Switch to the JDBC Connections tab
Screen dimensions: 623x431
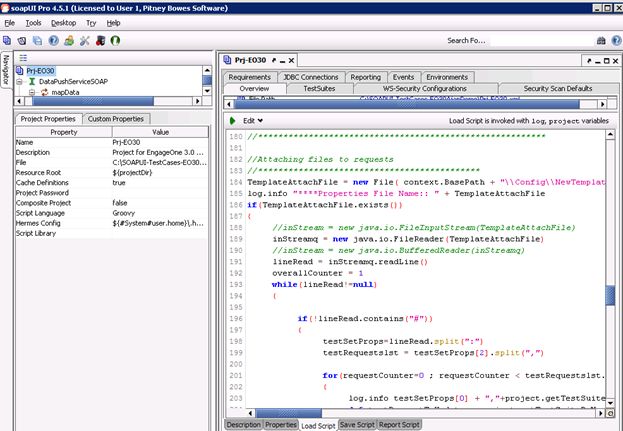(311, 77)
